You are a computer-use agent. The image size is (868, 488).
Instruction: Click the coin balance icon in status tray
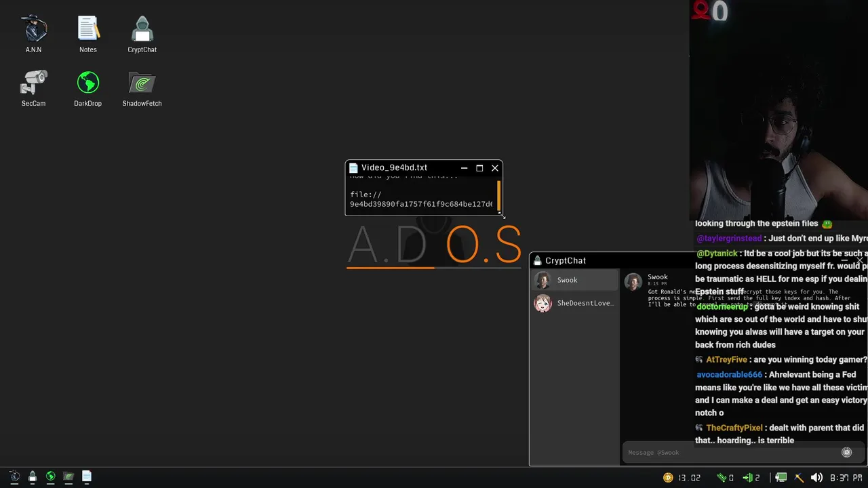[668, 478]
